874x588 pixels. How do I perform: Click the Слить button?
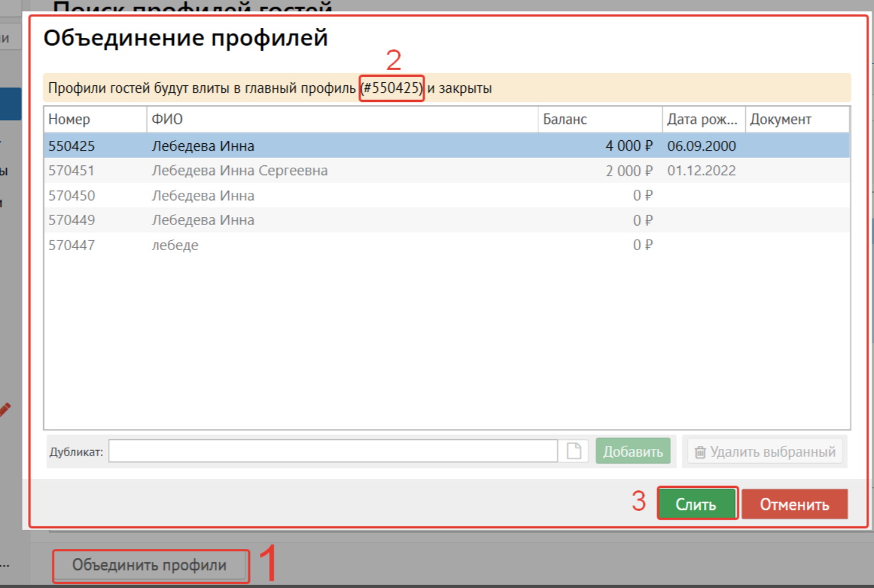coord(697,504)
